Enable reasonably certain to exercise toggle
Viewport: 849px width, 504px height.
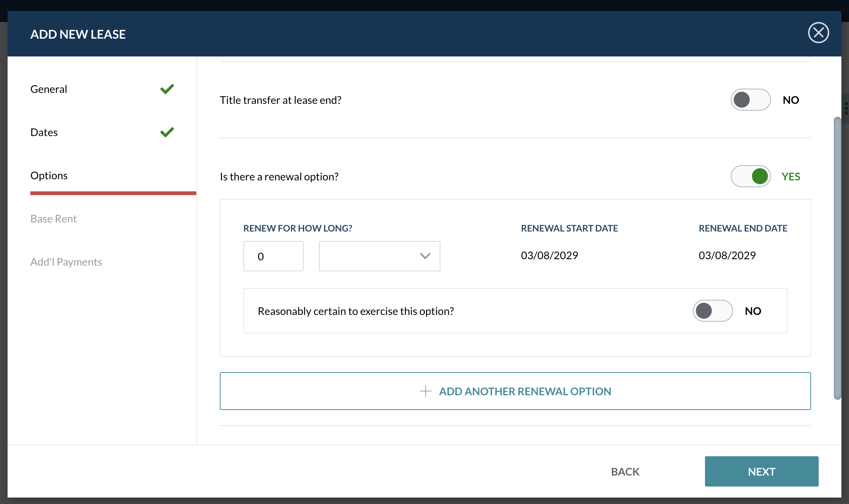point(712,311)
